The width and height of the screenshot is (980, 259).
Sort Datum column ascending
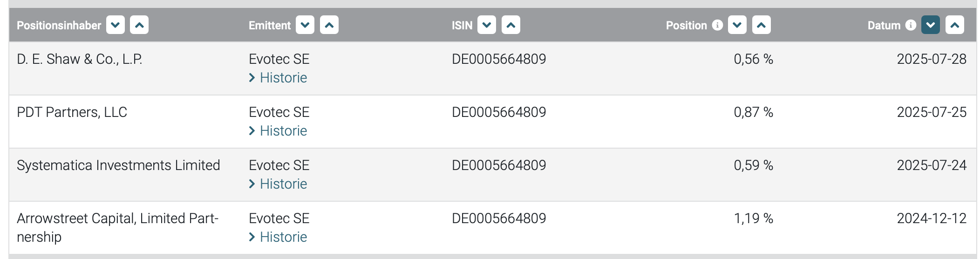pyautogui.click(x=955, y=25)
